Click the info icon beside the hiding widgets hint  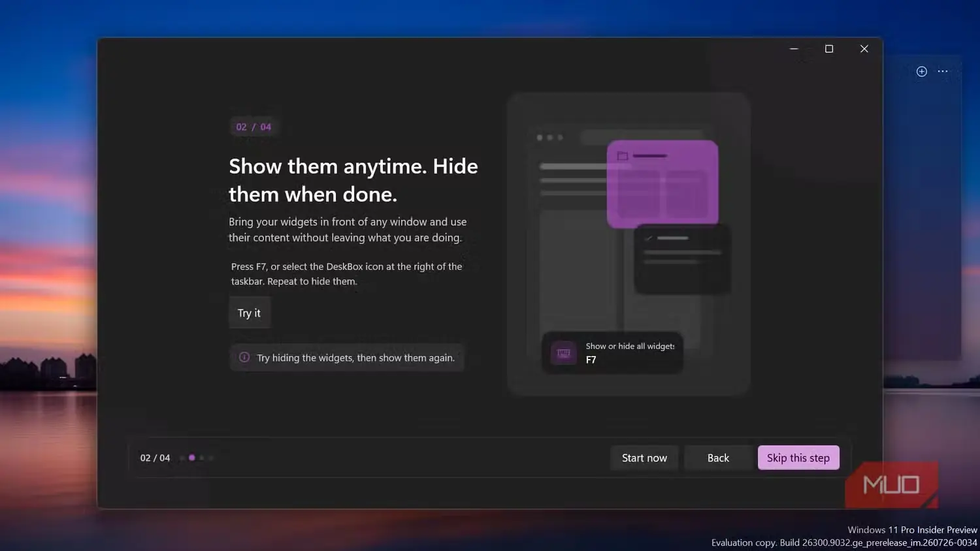pyautogui.click(x=244, y=357)
